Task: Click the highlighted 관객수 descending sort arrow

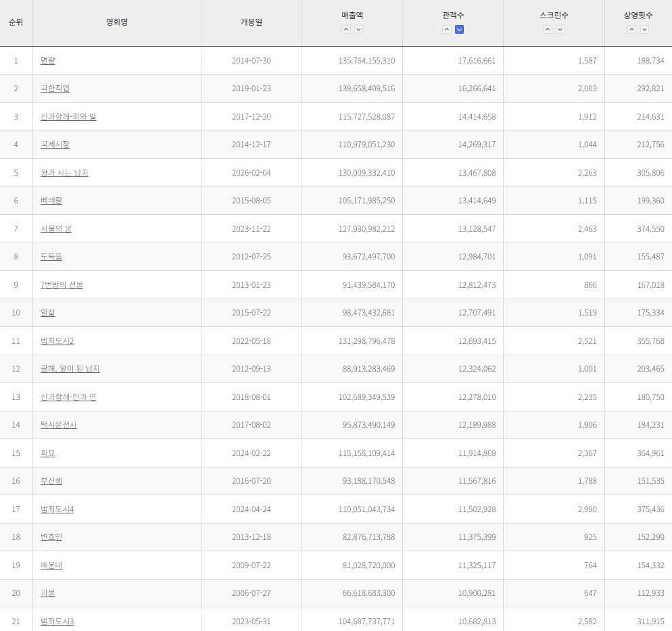Action: coord(459,29)
